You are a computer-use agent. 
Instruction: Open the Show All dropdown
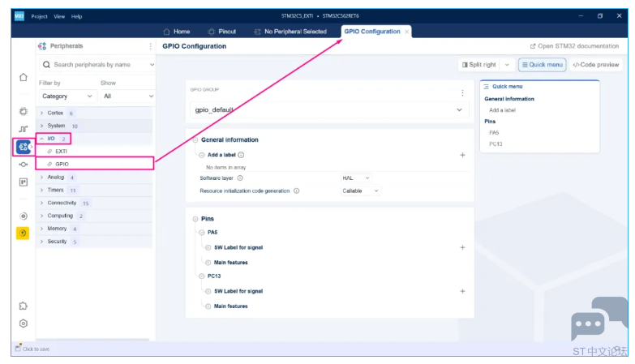127,96
